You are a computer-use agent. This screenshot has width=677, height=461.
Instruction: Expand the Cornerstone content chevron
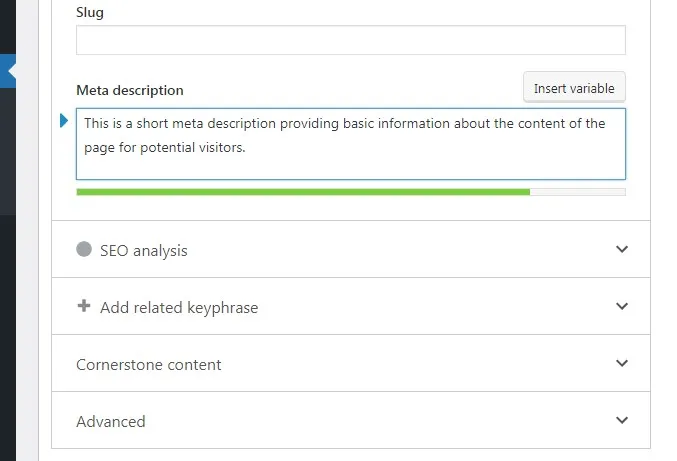[622, 363]
